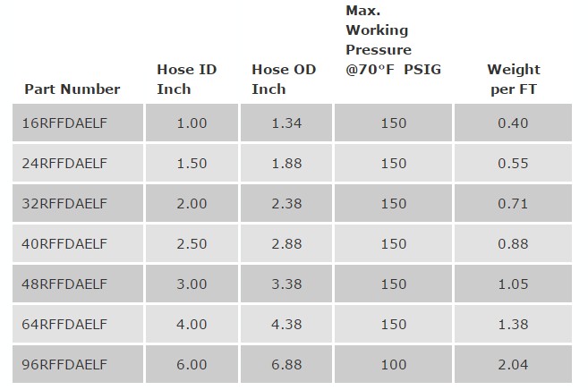Viewport: 588px width, 390px height.
Task: Click the 100 PSIG pressure cell
Action: point(394,364)
